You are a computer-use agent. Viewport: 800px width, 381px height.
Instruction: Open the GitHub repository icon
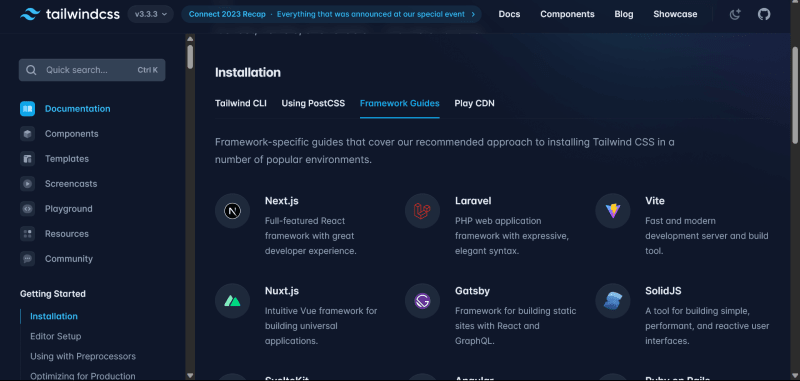click(x=764, y=14)
